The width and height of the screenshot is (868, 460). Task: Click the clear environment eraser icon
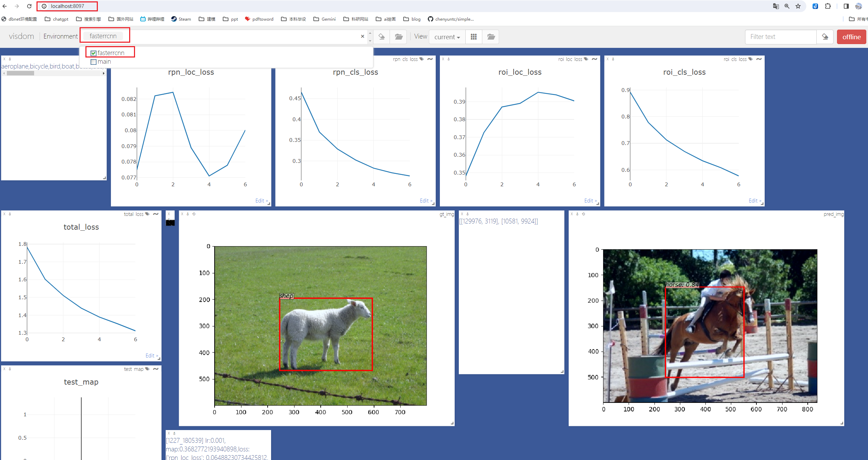[381, 37]
